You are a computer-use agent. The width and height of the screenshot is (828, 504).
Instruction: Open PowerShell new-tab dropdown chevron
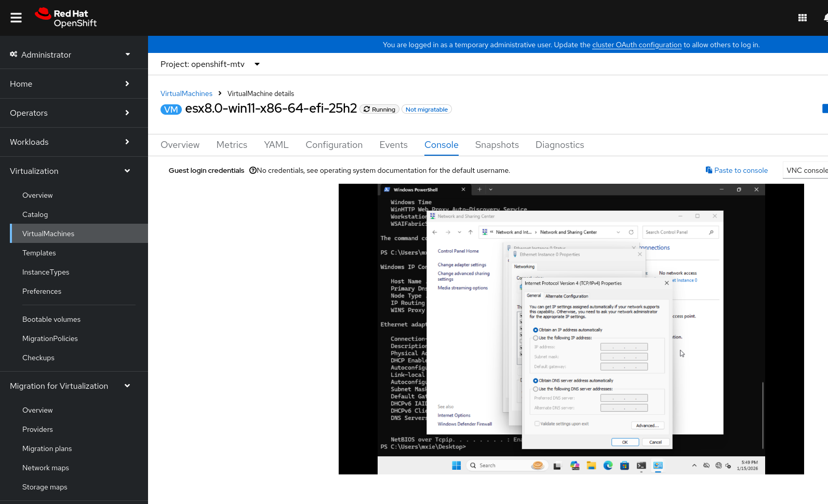click(x=491, y=189)
